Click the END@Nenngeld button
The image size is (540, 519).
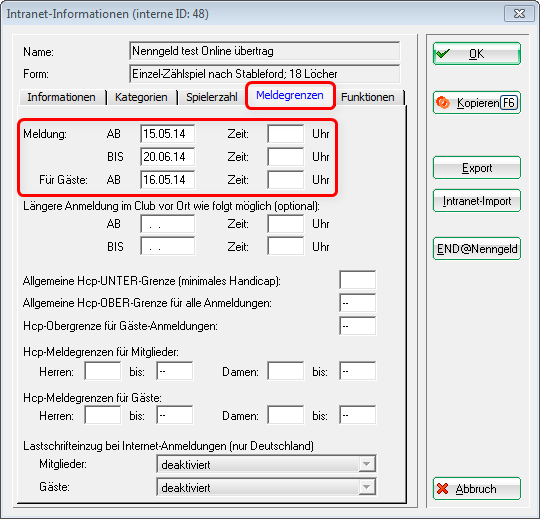point(477,248)
